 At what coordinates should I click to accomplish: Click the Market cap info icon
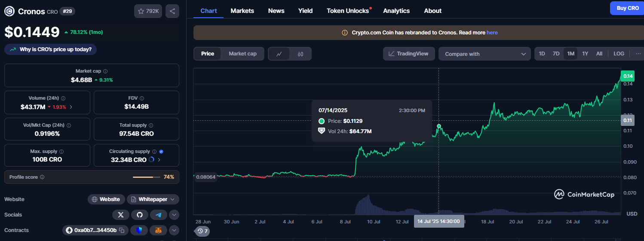(105, 71)
